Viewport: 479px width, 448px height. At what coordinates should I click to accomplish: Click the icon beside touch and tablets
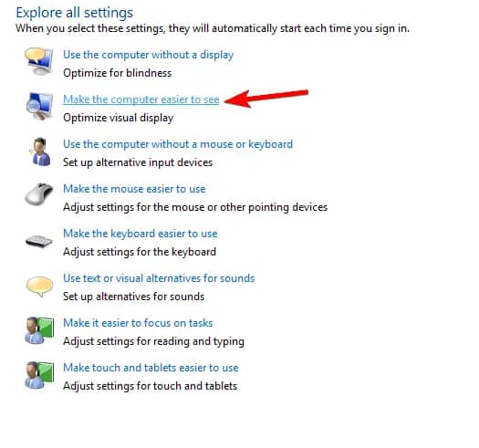coord(39,375)
